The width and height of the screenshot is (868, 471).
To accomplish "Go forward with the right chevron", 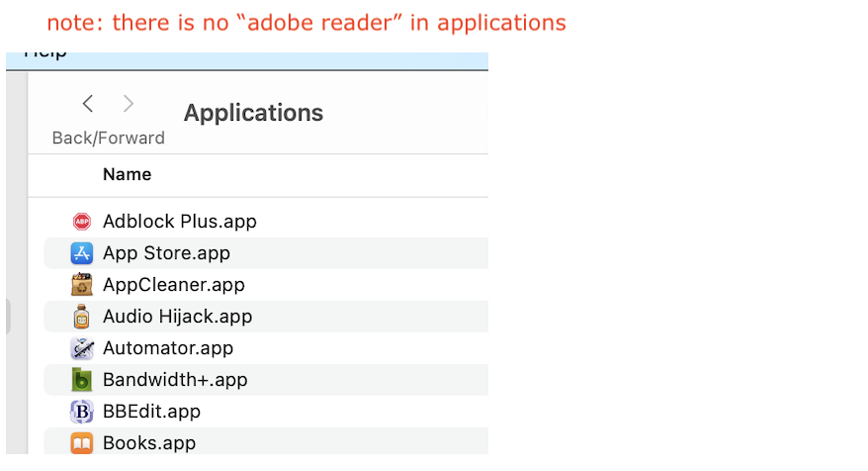I will tap(128, 104).
